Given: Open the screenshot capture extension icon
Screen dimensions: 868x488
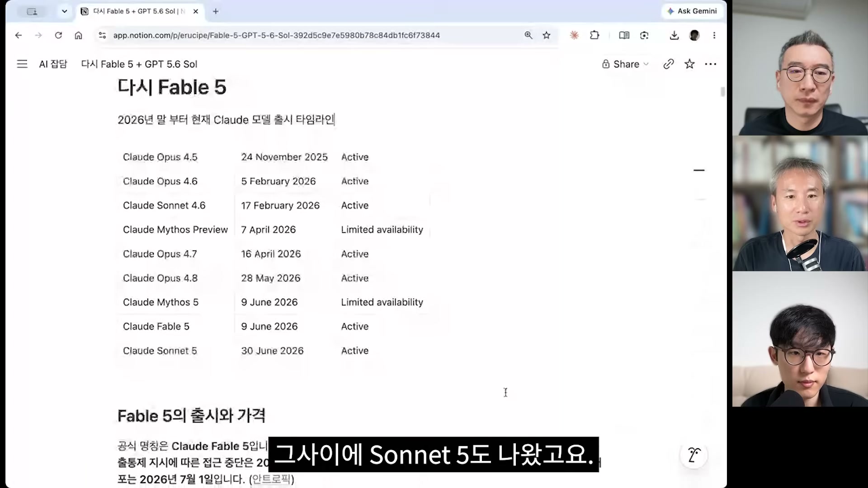Looking at the screenshot, I should coord(644,35).
